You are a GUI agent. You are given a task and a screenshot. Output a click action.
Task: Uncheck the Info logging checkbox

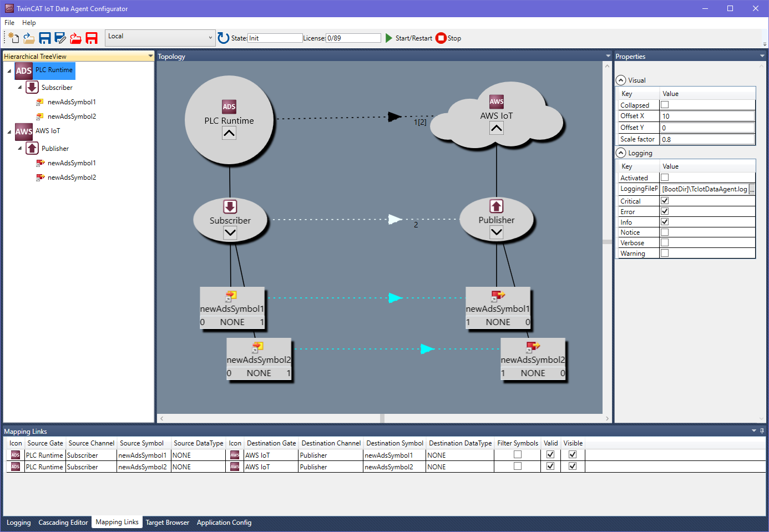pyautogui.click(x=665, y=222)
